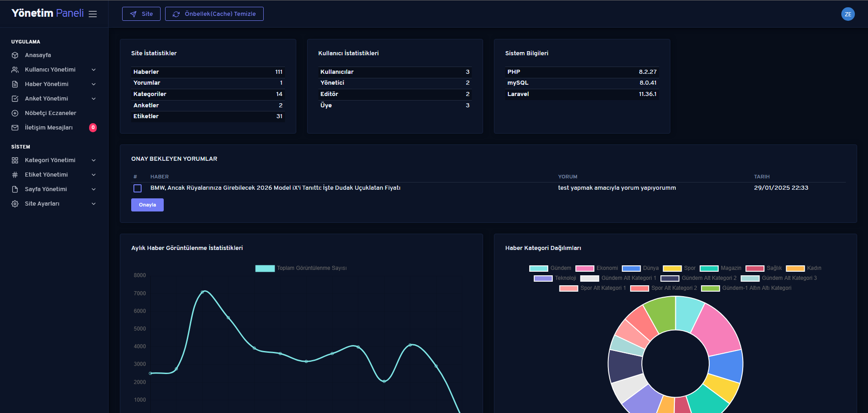Toggle the Gündem legend color swatch

coord(539,269)
